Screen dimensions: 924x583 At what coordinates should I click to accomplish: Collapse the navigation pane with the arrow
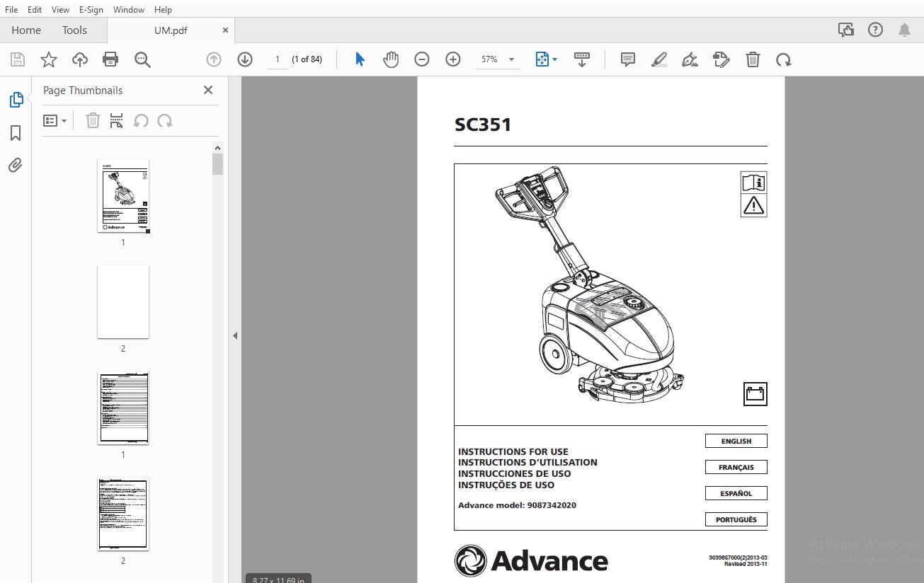pos(235,335)
